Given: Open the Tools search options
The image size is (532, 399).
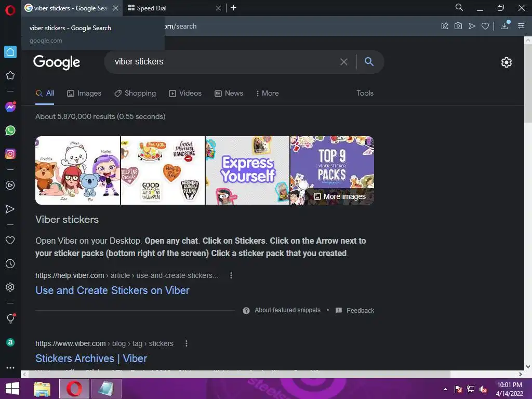Looking at the screenshot, I should coord(365,94).
